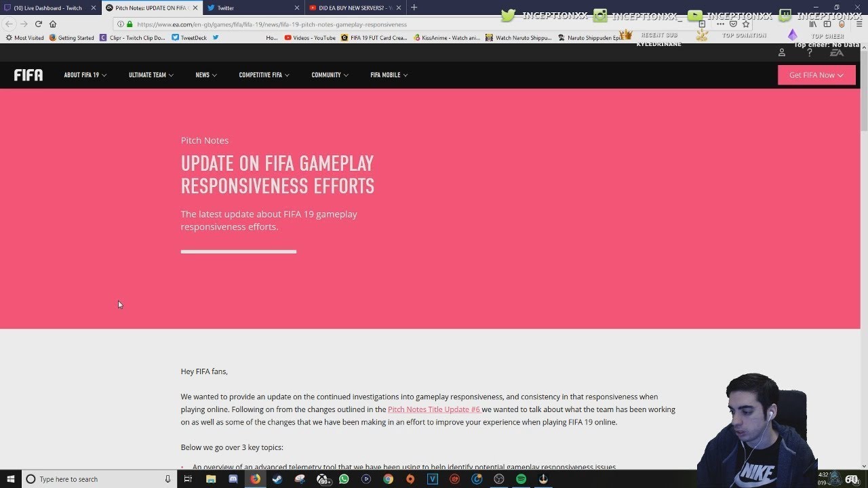868x488 pixels.
Task: Go to Firefox home page icon
Action: (x=53, y=24)
